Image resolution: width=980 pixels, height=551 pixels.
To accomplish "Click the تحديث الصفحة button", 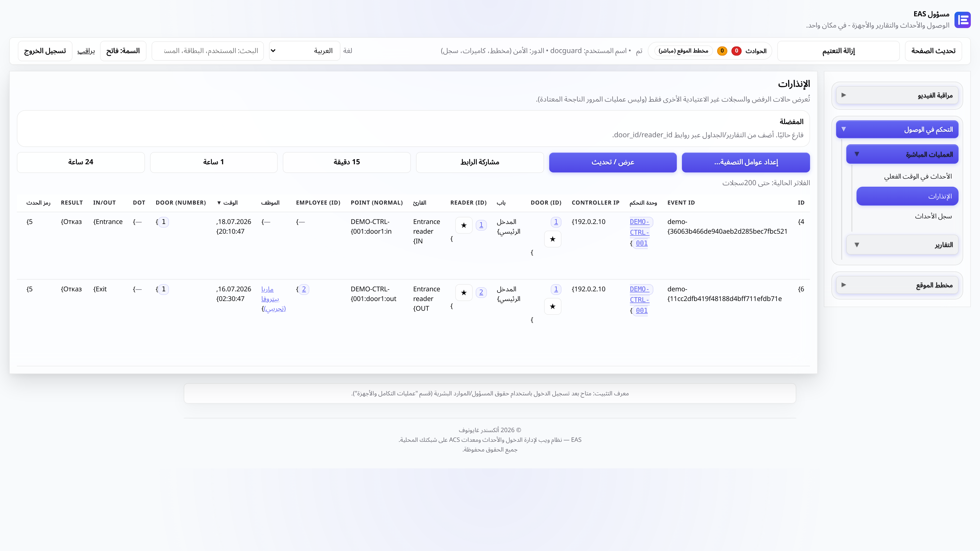I will (x=933, y=51).
